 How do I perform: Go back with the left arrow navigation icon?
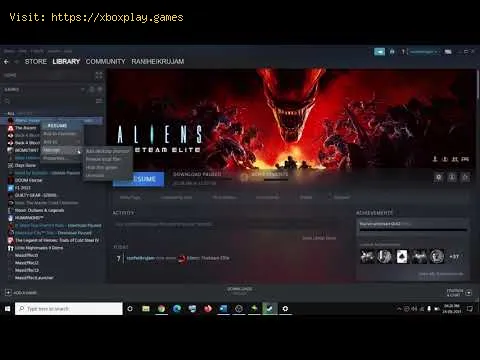[6, 62]
